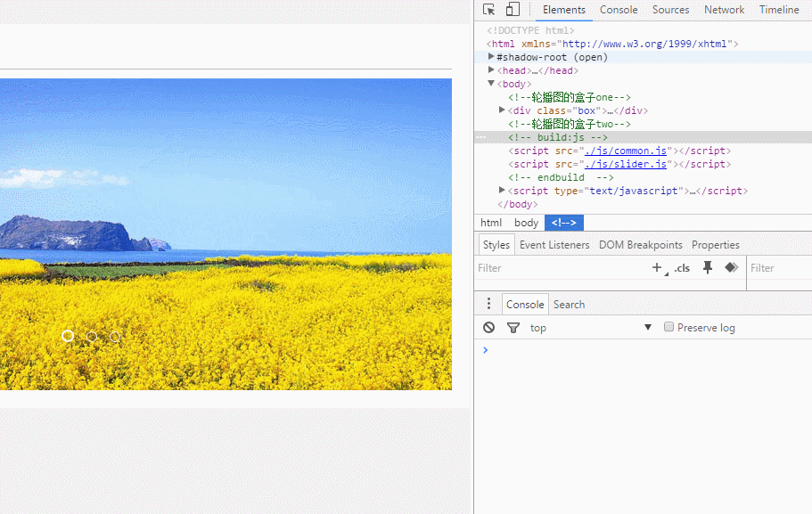The height and width of the screenshot is (514, 812).
Task: Open the DOM Breakpoints sub-tab
Action: 641,245
